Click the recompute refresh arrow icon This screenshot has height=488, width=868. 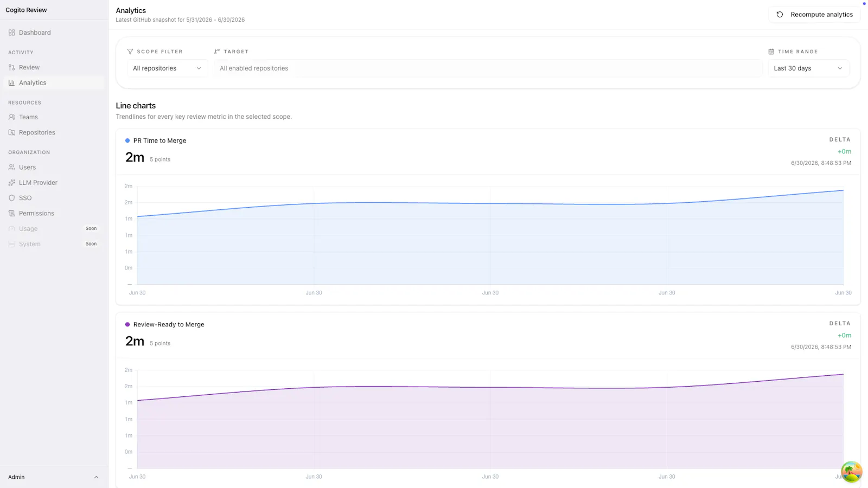point(780,15)
